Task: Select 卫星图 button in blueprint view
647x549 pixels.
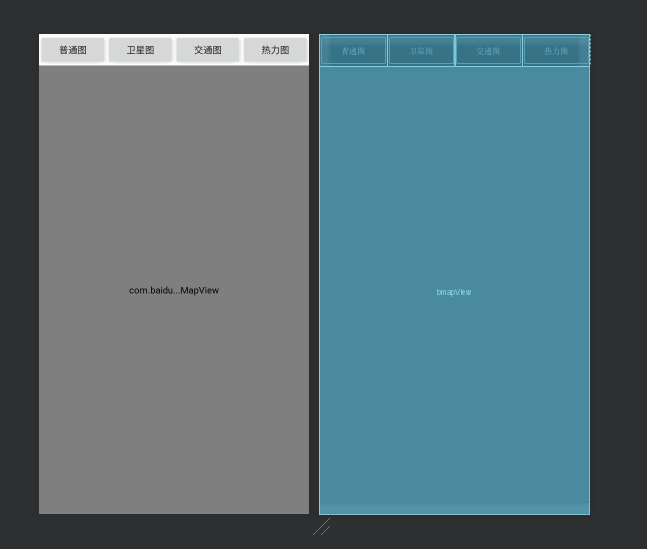Action: (421, 51)
